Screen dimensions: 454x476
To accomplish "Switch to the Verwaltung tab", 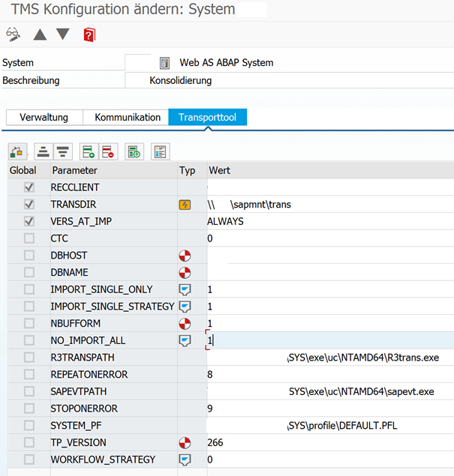I will click(x=44, y=118).
